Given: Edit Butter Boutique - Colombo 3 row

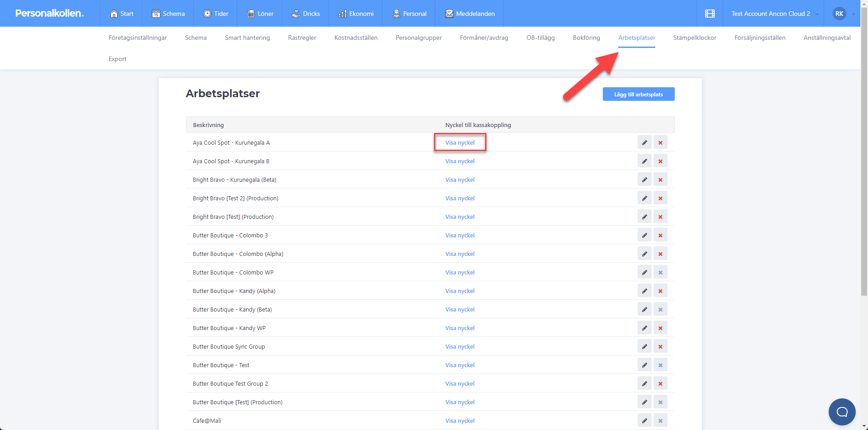Looking at the screenshot, I should pyautogui.click(x=644, y=235).
